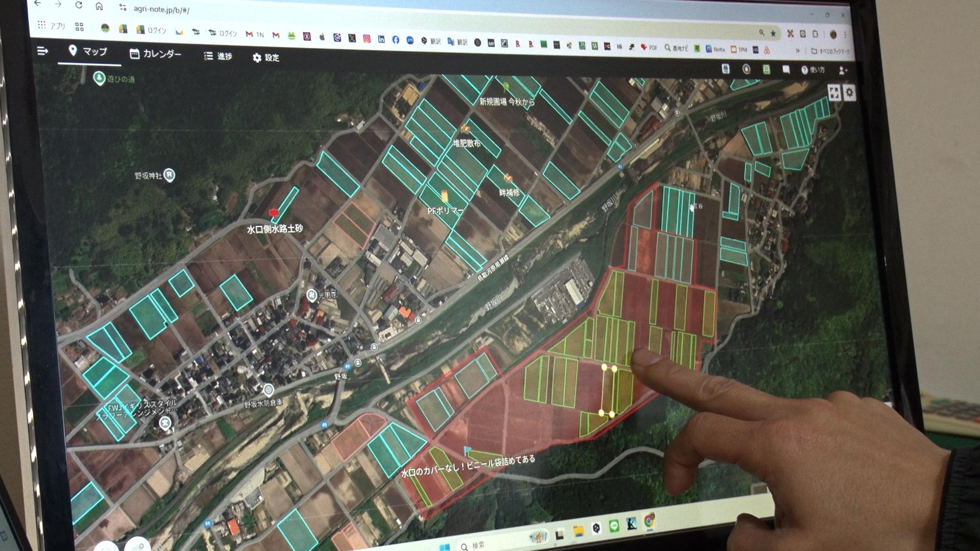Screen dimensions: 980x551
Task: Click the 堆肥散布 map marker
Action: 465,129
